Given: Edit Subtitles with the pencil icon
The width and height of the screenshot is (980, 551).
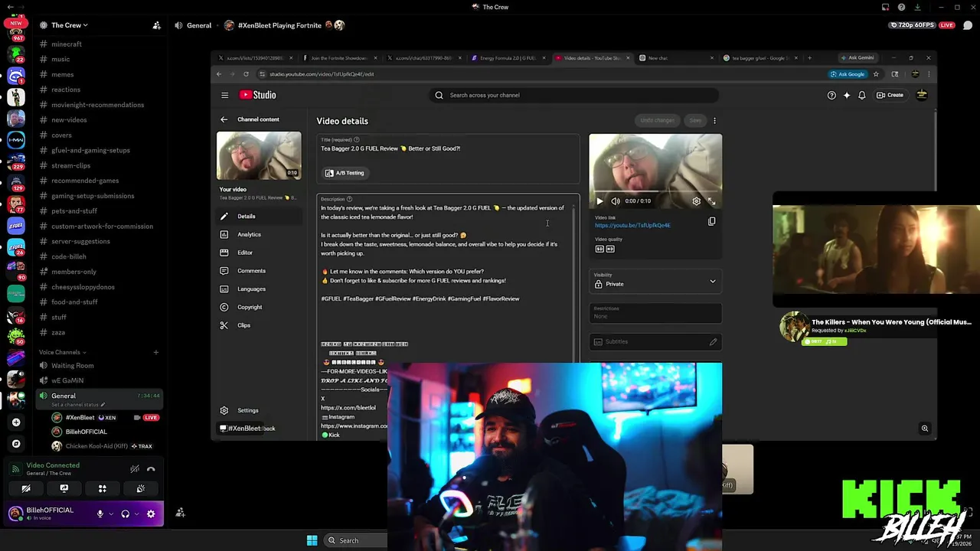Looking at the screenshot, I should [713, 342].
